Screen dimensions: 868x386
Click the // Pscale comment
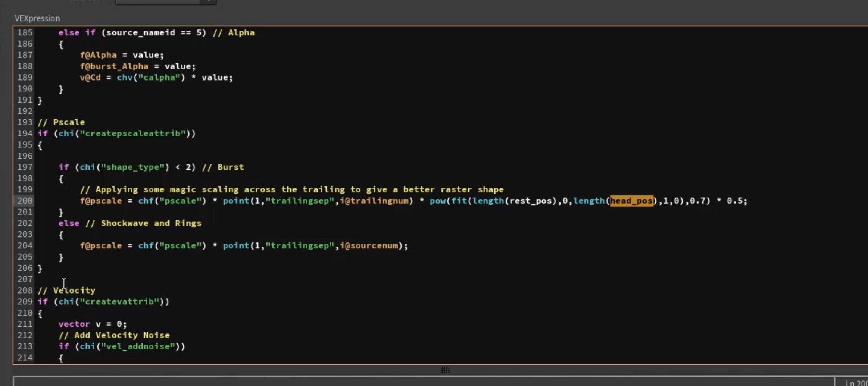61,122
